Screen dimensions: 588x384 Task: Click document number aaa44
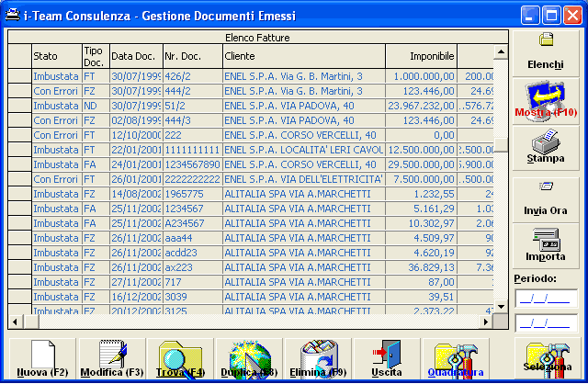tap(193, 238)
